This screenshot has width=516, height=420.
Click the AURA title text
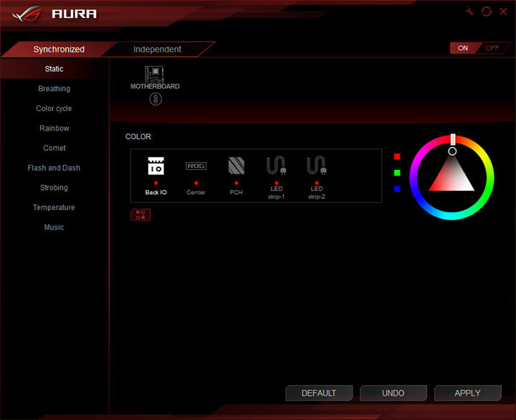pyautogui.click(x=75, y=14)
